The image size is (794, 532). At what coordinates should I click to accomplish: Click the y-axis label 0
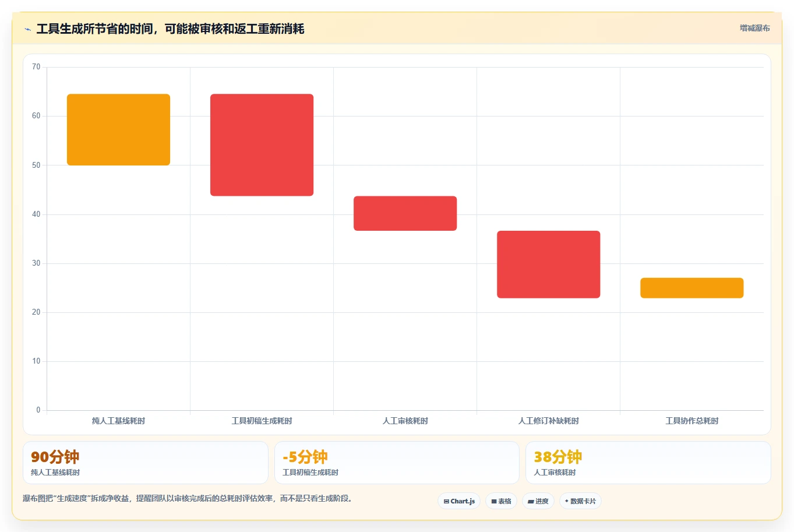point(38,410)
